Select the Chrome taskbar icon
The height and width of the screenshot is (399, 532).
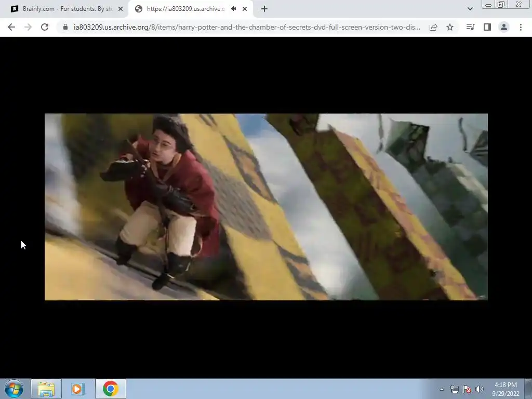tap(111, 389)
